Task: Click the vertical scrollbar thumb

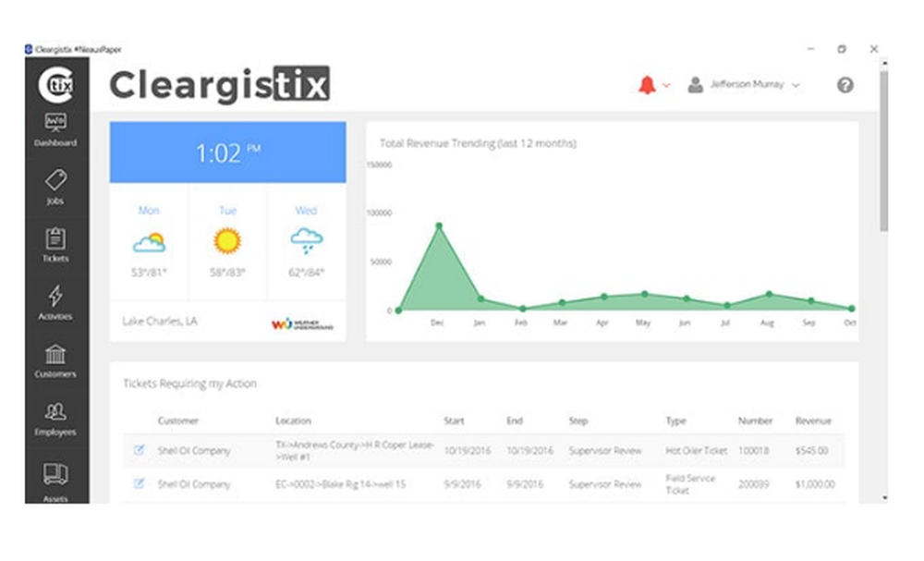Action: (884, 151)
